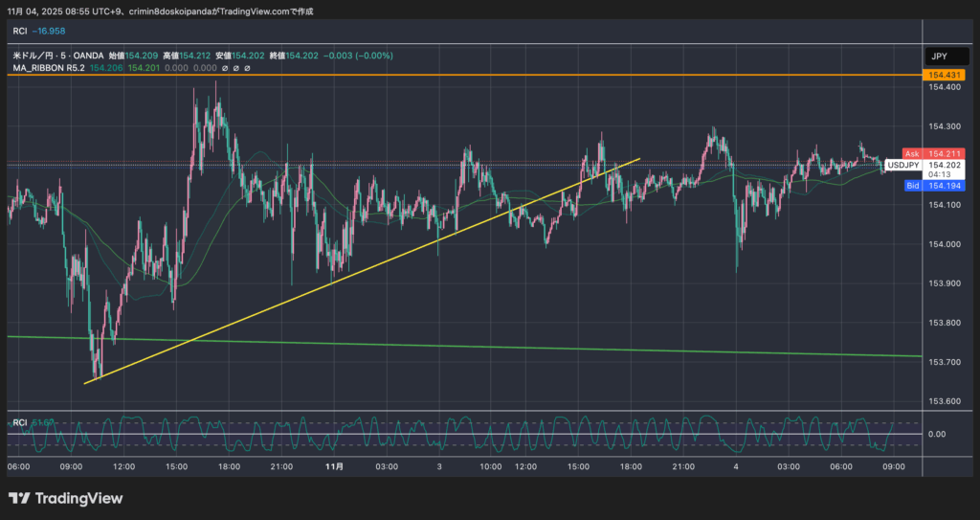Click the RCI −16.958 label at top

[33, 31]
